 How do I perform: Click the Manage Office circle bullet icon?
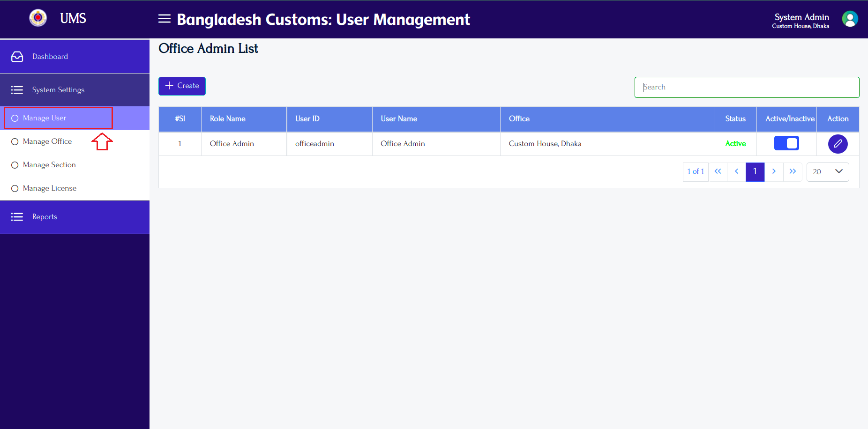[15, 141]
